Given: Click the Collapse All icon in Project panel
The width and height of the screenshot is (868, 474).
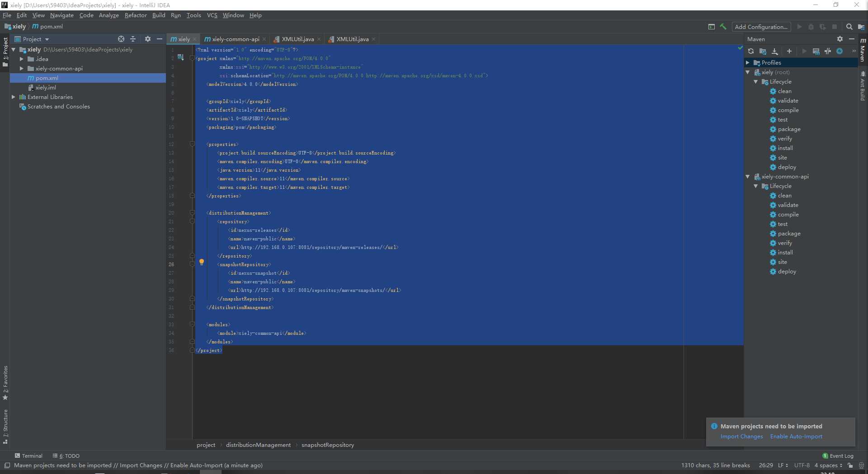Looking at the screenshot, I should tap(133, 39).
